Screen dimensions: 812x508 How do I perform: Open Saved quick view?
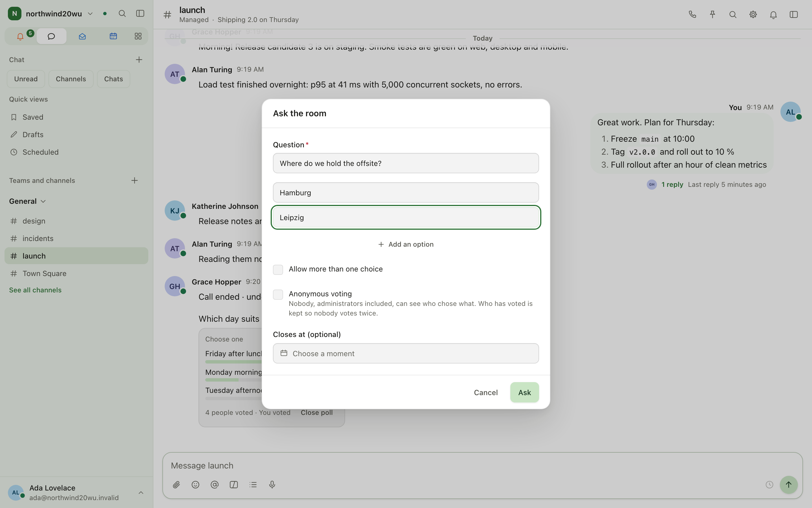(x=76, y=117)
